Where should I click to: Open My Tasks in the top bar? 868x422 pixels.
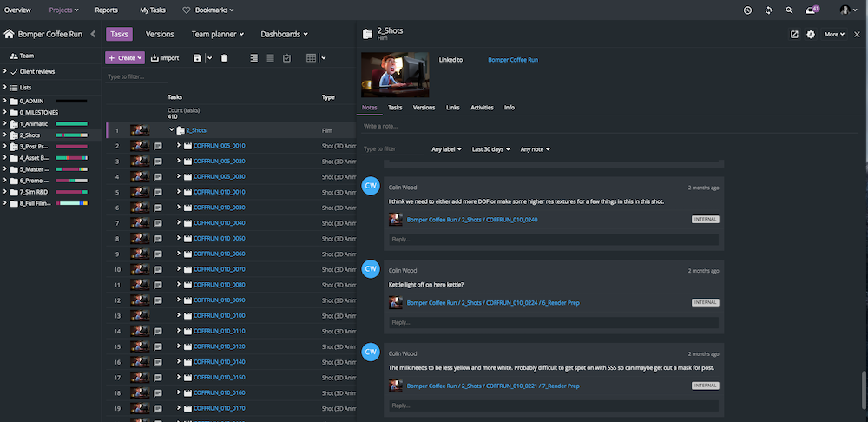point(152,10)
